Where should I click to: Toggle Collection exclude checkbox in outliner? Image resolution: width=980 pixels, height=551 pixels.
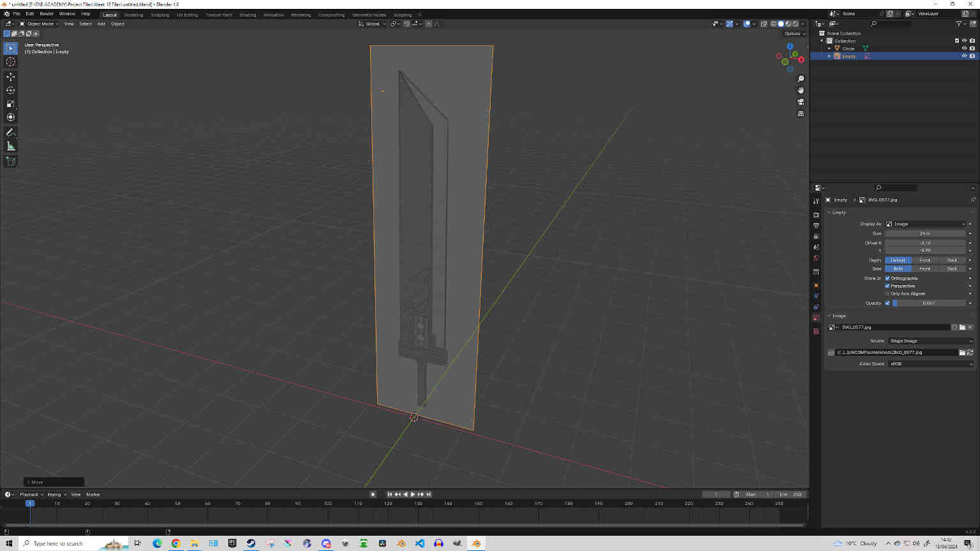[957, 41]
